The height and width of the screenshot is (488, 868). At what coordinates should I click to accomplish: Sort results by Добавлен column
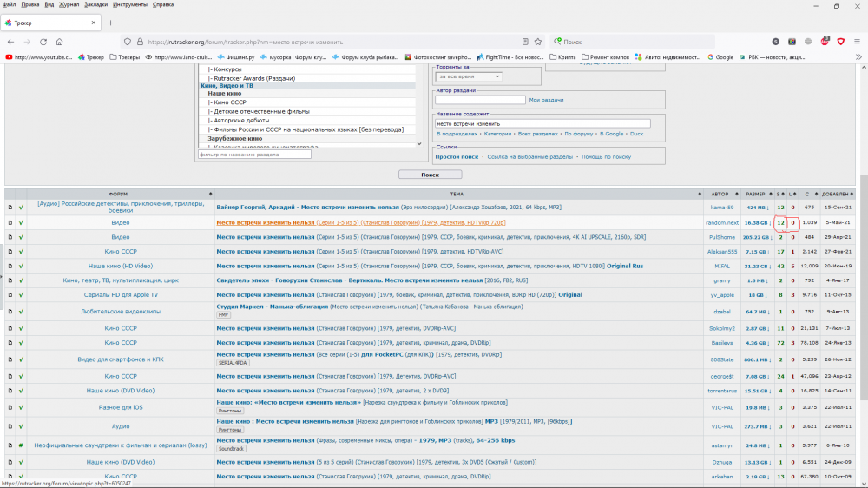[x=835, y=194]
